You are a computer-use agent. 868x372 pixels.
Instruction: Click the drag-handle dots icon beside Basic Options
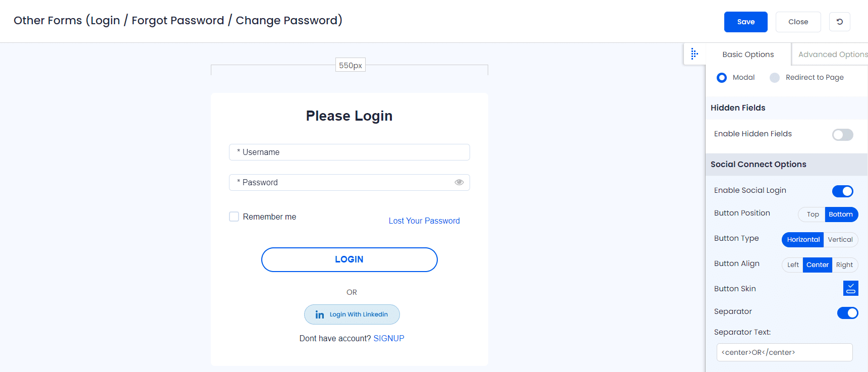pyautogui.click(x=695, y=54)
